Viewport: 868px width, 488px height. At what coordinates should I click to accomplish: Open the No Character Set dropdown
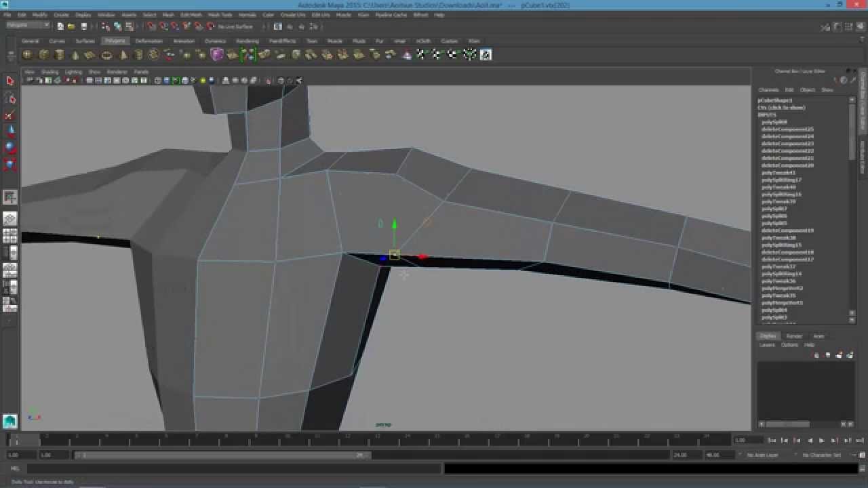point(821,455)
